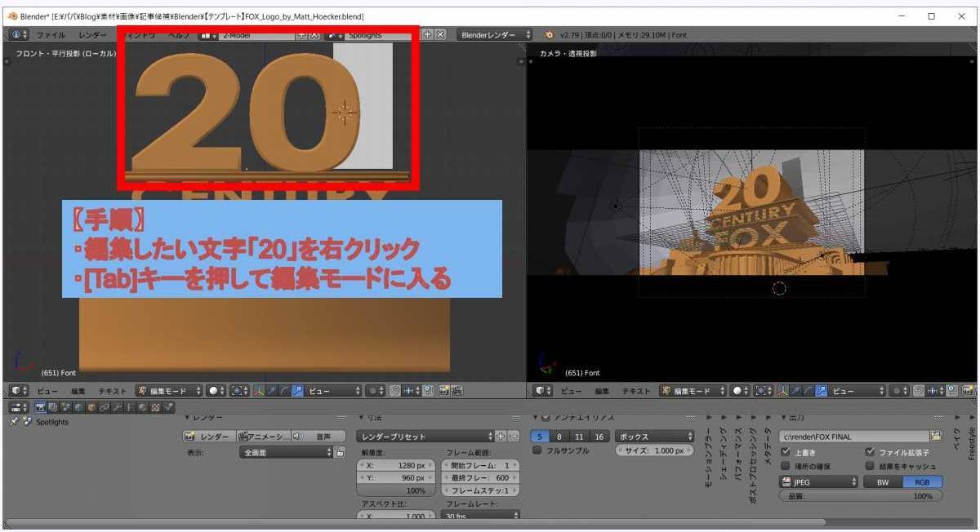Open left viewport 編集モード mode selector

coord(168,391)
